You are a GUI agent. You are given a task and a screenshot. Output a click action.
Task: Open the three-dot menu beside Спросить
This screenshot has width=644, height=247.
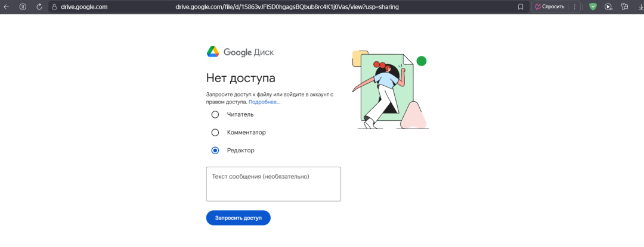pyautogui.click(x=574, y=7)
